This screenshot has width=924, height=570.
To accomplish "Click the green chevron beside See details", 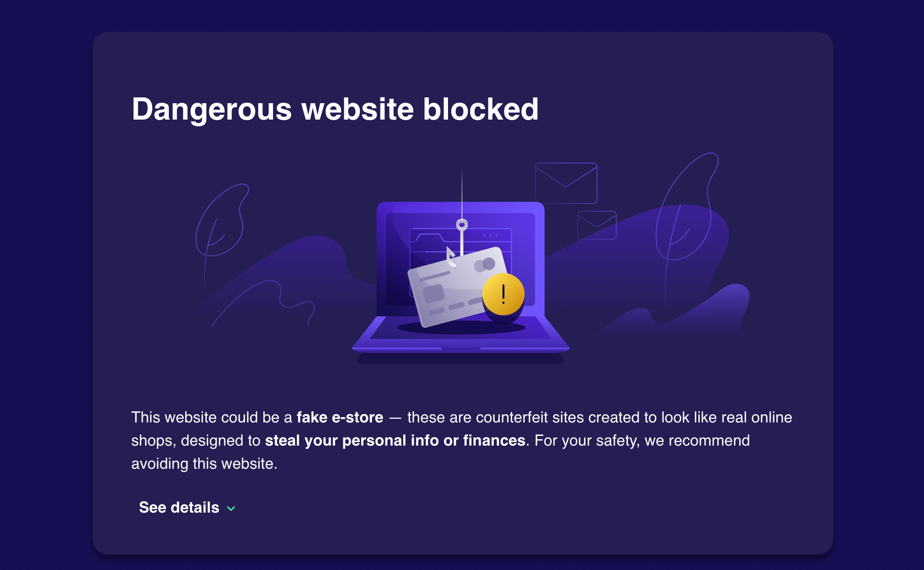I will tap(231, 508).
